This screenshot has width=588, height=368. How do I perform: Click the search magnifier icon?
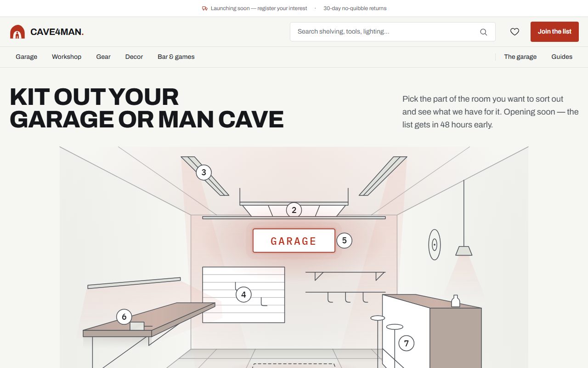[x=483, y=32]
